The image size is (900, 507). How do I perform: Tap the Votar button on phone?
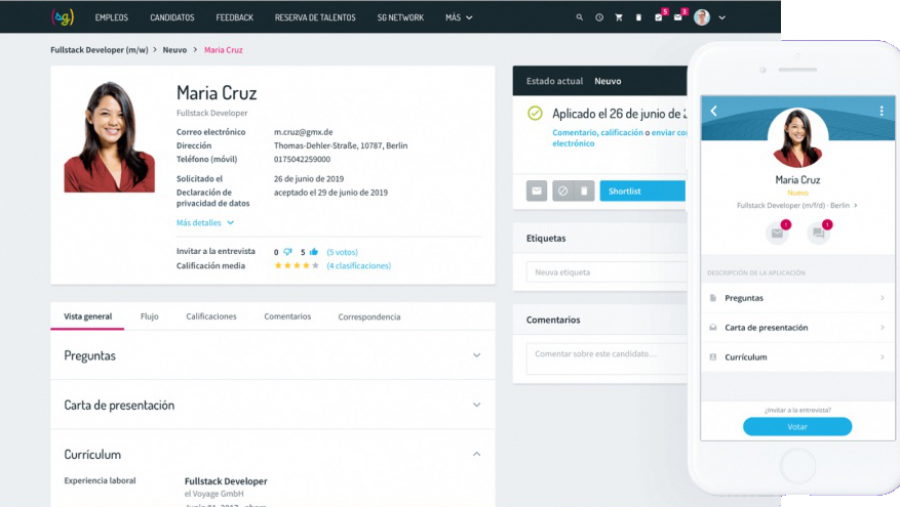click(797, 427)
